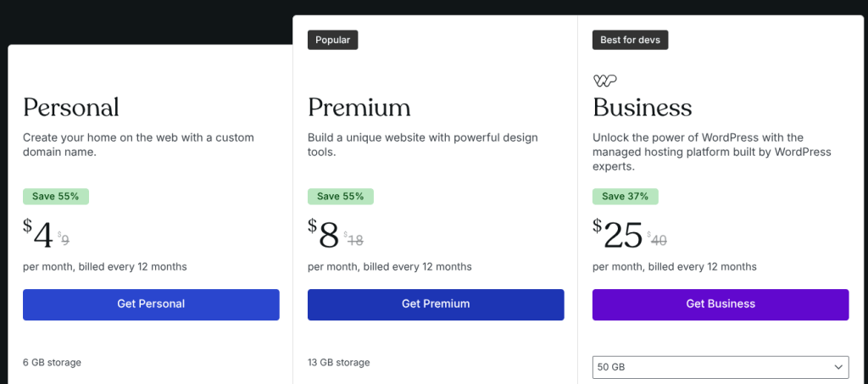
Task: Click the $8 Premium plan price
Action: [325, 236]
